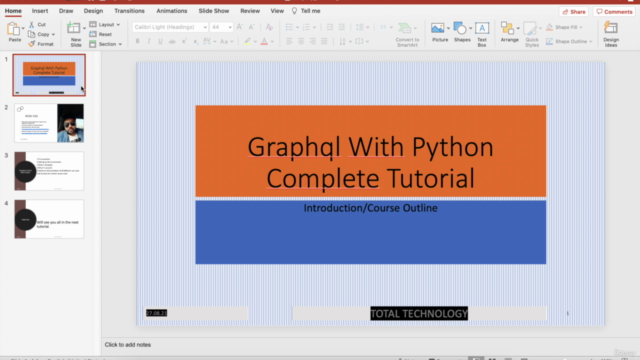Click font color button

(264, 41)
